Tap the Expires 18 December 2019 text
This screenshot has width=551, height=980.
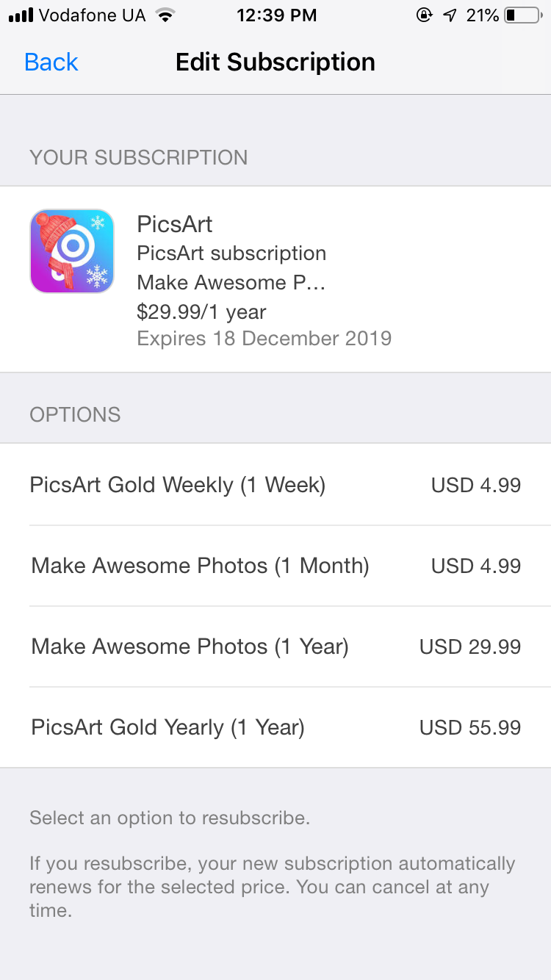pos(264,339)
